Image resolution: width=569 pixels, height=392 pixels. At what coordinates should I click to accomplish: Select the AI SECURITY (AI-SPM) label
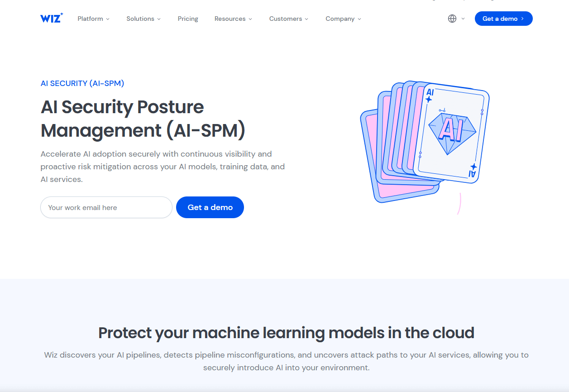(82, 83)
